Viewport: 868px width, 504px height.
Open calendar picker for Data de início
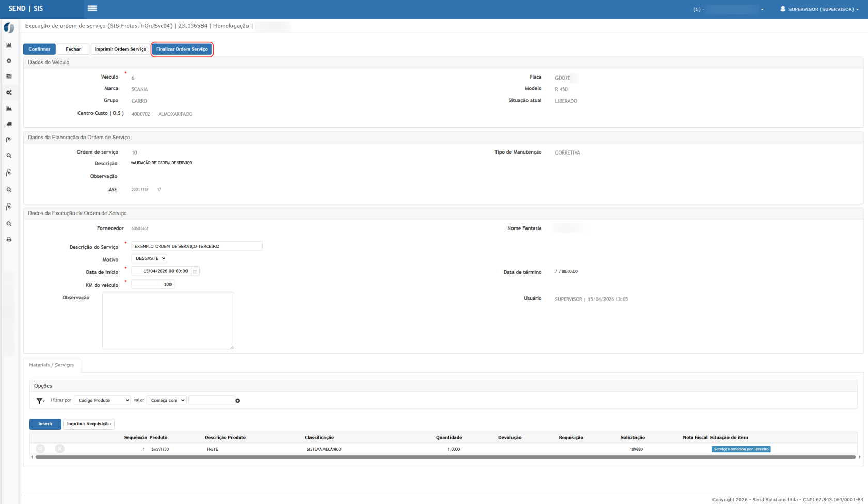tap(195, 271)
